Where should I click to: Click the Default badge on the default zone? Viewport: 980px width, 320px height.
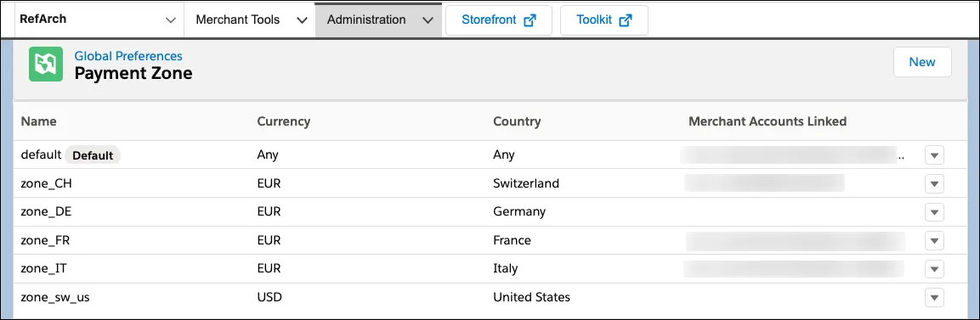(x=93, y=155)
